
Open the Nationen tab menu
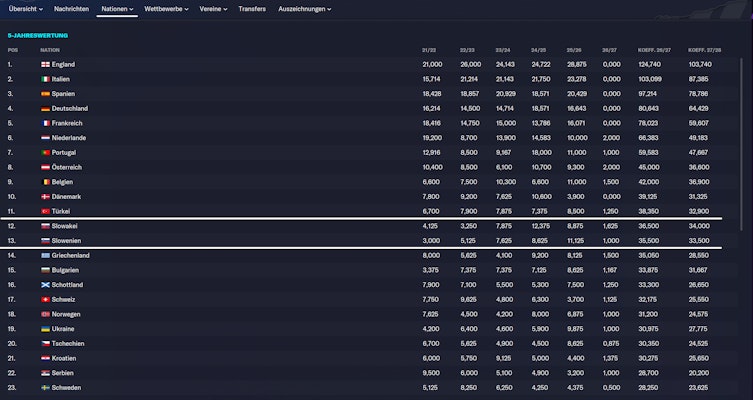click(x=117, y=8)
